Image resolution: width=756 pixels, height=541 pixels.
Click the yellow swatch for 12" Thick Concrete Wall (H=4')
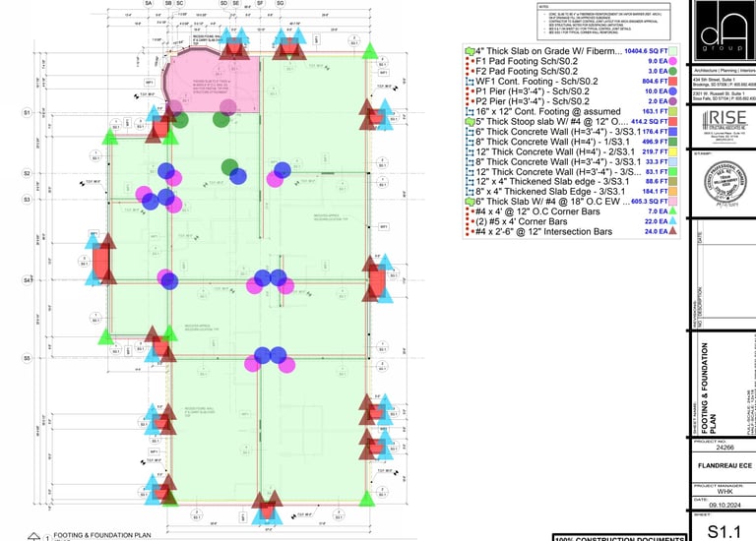click(672, 151)
